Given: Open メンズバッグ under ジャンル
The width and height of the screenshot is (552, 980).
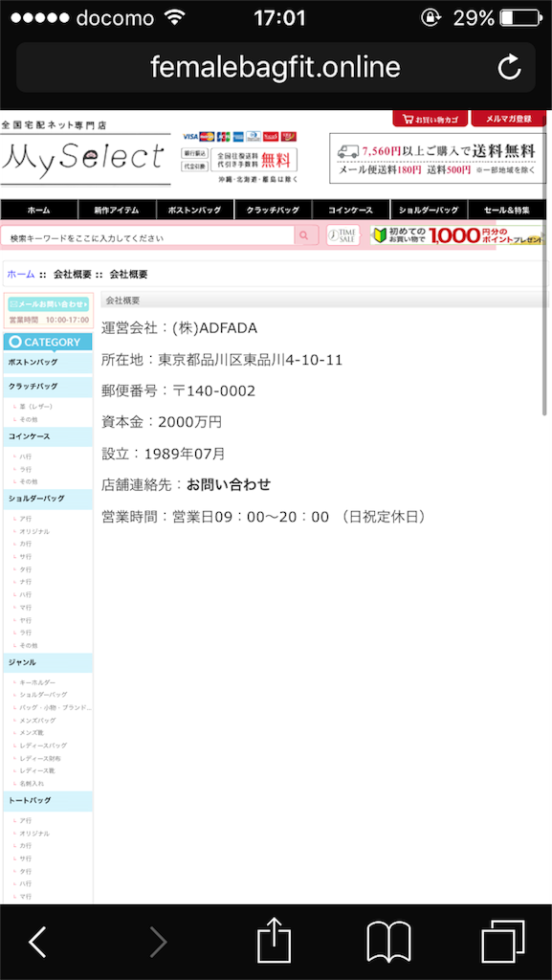Looking at the screenshot, I should (x=38, y=720).
